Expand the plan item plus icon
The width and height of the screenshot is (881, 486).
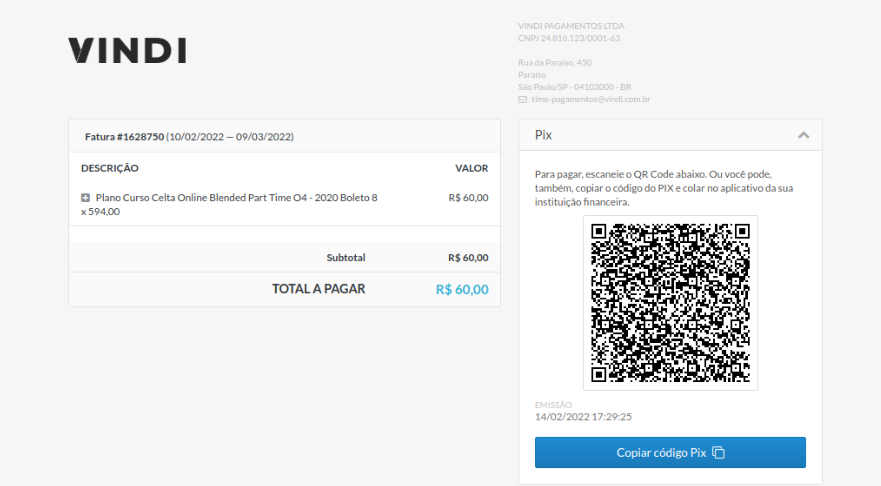point(85,198)
